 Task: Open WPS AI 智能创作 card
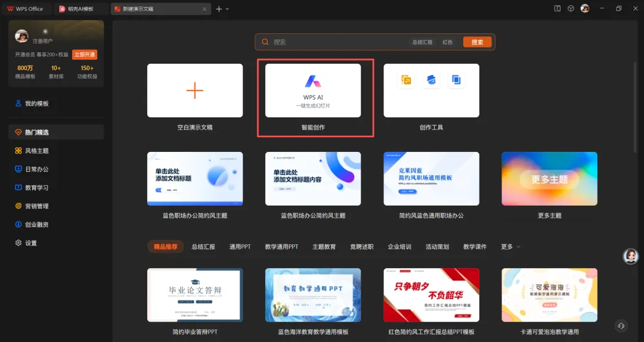pyautogui.click(x=313, y=91)
